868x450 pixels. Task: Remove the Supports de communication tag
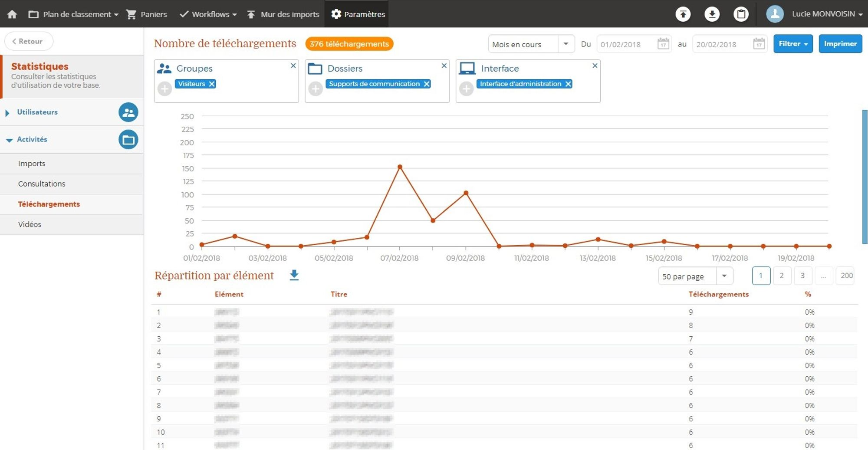click(427, 84)
